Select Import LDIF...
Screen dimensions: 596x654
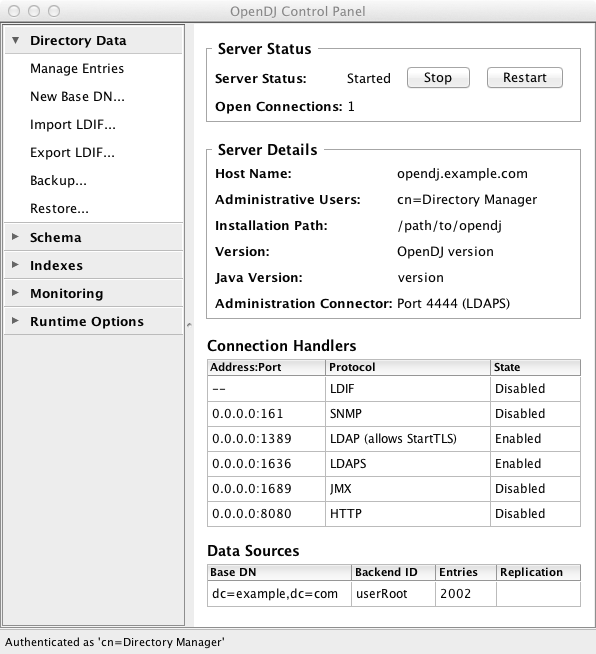coord(73,124)
